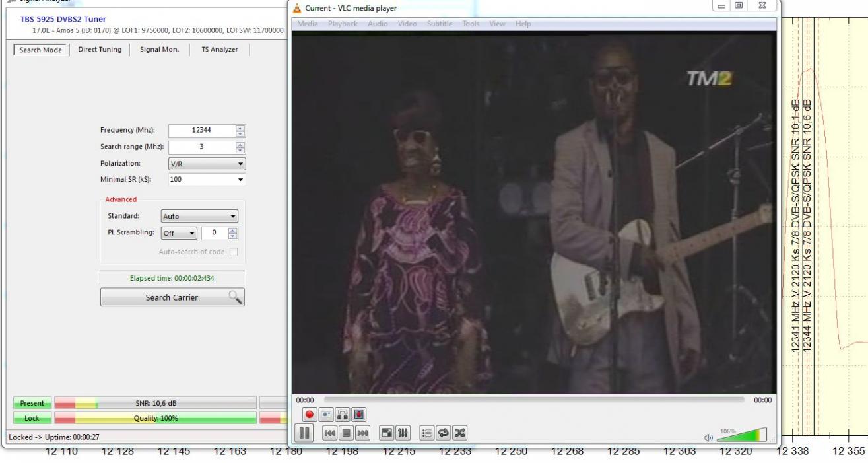
Task: Click the green Lock indicator
Action: pyautogui.click(x=32, y=418)
